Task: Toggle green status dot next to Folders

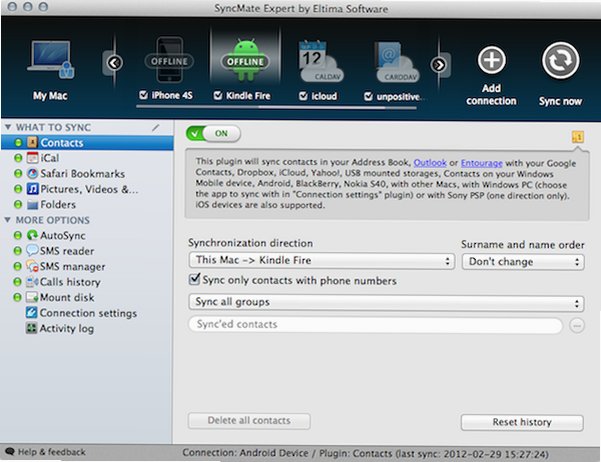Action: point(18,205)
